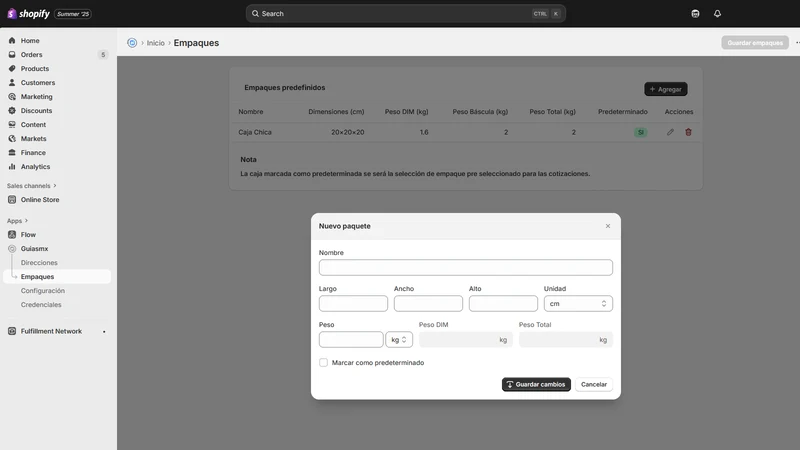Screen dimensions: 800x450
Task: Click the Peso DIM value 1.6
Action: point(424,132)
